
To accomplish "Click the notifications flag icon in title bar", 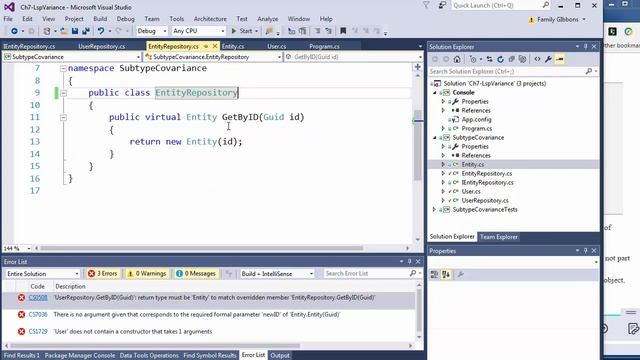I will click(x=426, y=5).
